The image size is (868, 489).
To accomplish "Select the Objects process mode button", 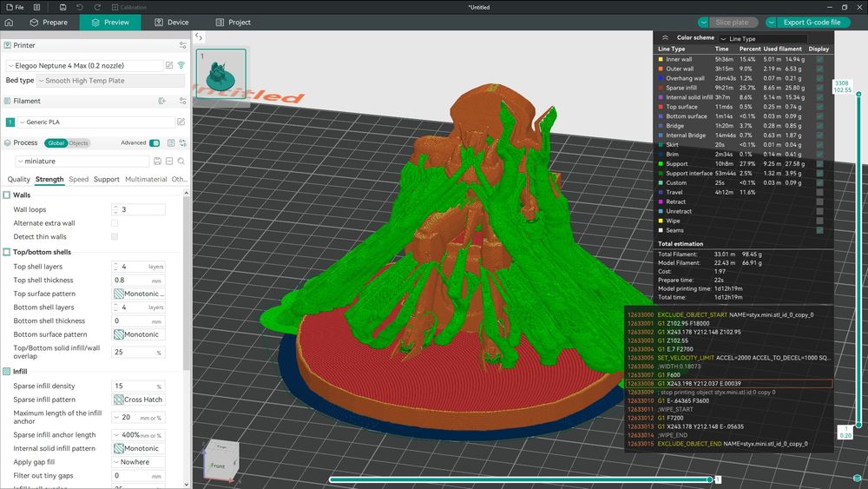I will [79, 143].
